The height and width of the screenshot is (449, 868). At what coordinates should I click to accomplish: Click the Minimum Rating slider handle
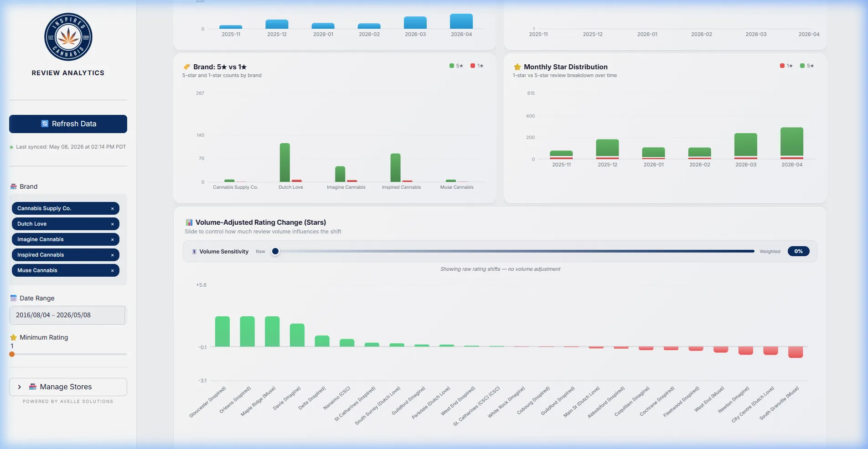click(x=12, y=354)
